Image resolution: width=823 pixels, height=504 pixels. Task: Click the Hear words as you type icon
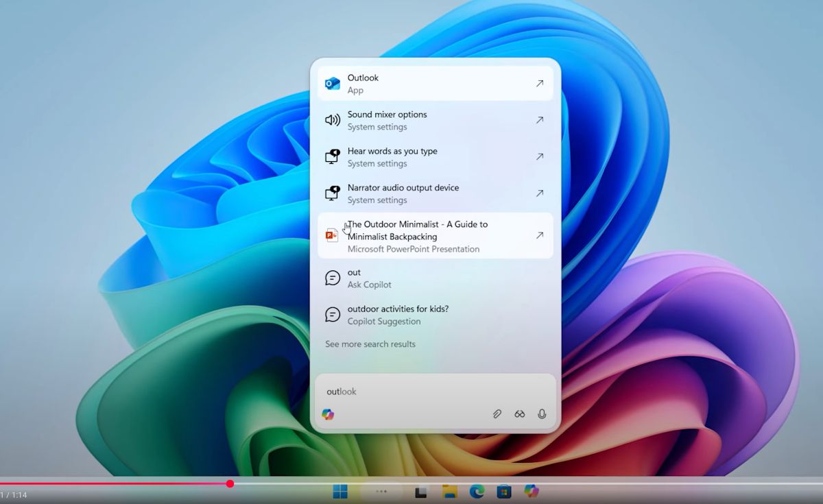click(x=333, y=156)
